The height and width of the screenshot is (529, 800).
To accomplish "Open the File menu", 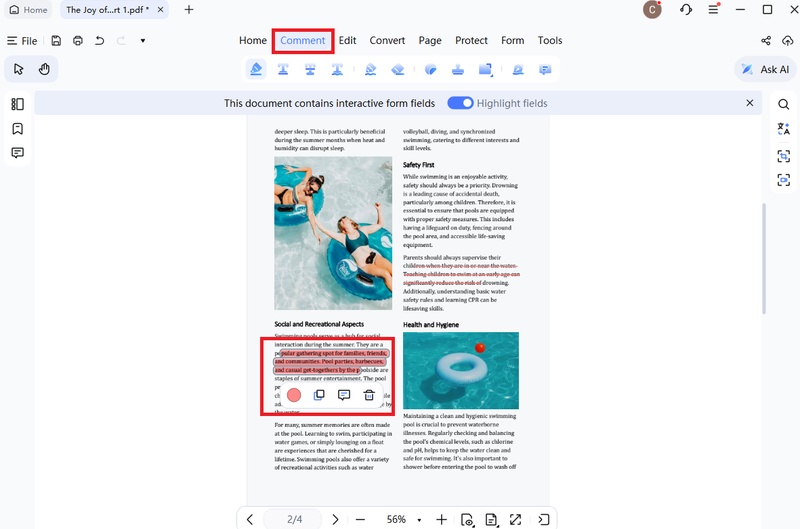I will coord(22,41).
